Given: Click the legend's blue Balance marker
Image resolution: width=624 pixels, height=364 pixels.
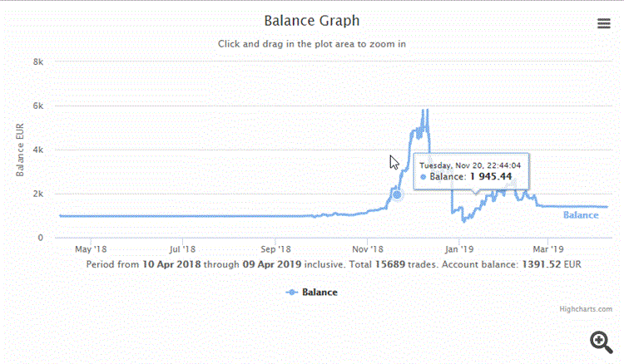Looking at the screenshot, I should [x=292, y=292].
